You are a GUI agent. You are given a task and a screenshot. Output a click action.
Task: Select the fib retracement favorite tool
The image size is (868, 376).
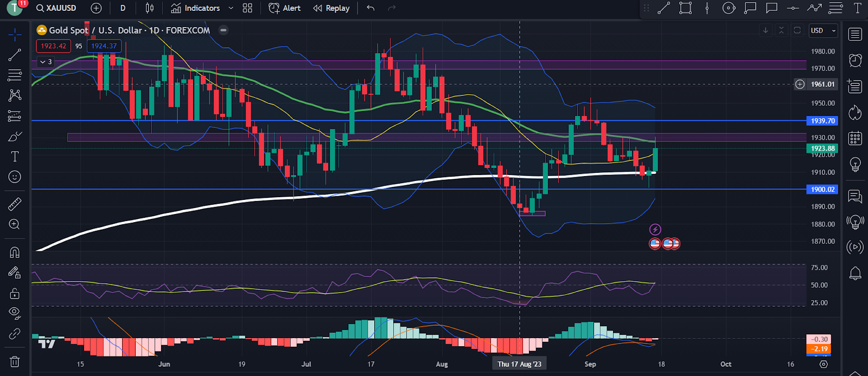click(835, 8)
